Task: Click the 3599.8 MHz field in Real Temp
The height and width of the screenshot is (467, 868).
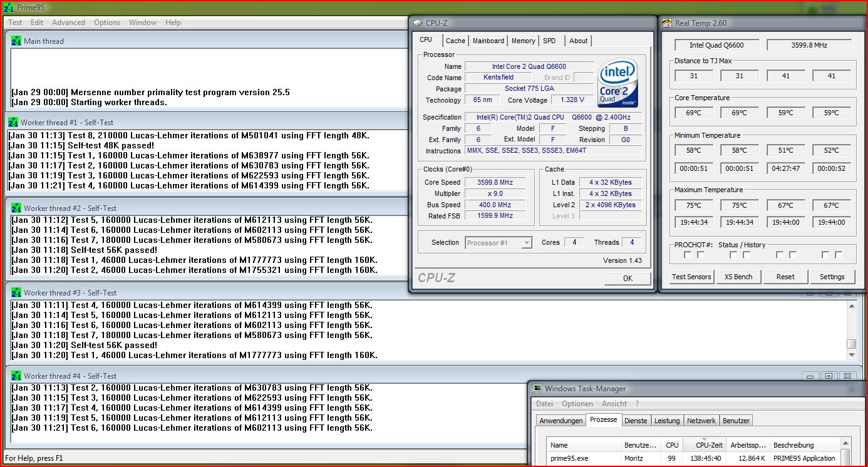Action: 809,45
